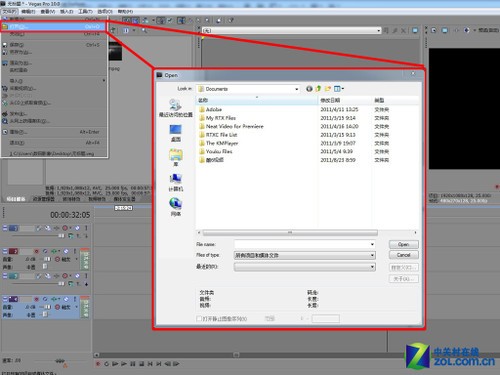The image size is (500, 375).
Task: Click the Create New Folder icon in Open dialog
Action: (x=328, y=89)
